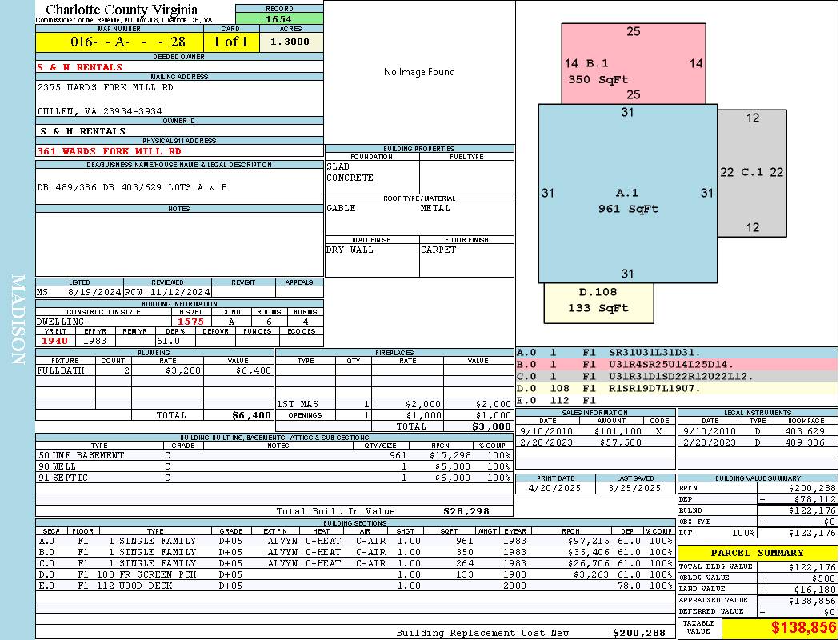Click reviewed date 11/12/2024
Screen dimensions: 840x640
coord(179,293)
